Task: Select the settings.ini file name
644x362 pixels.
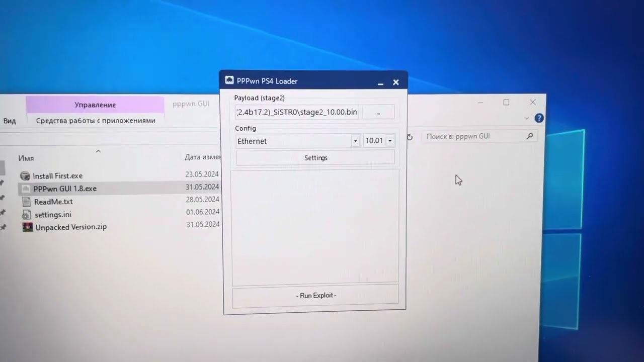Action: pos(53,215)
